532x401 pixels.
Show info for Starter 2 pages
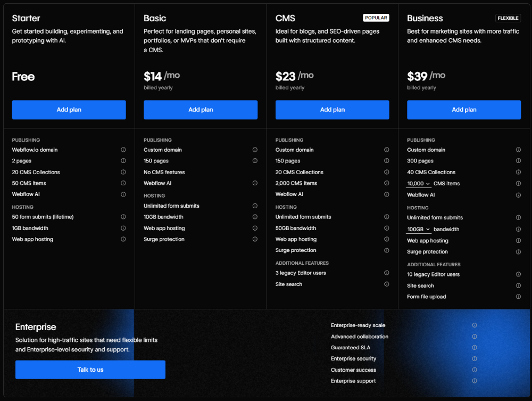coord(123,161)
